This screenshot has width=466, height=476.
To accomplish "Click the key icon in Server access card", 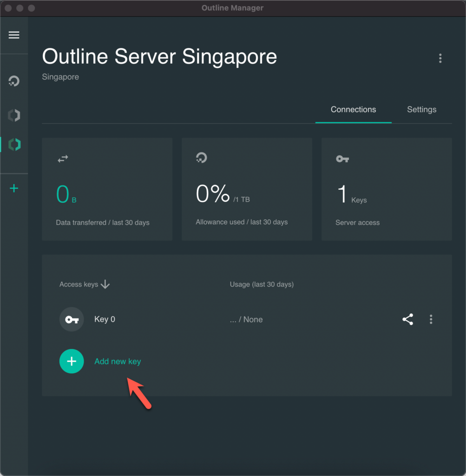I will point(342,159).
